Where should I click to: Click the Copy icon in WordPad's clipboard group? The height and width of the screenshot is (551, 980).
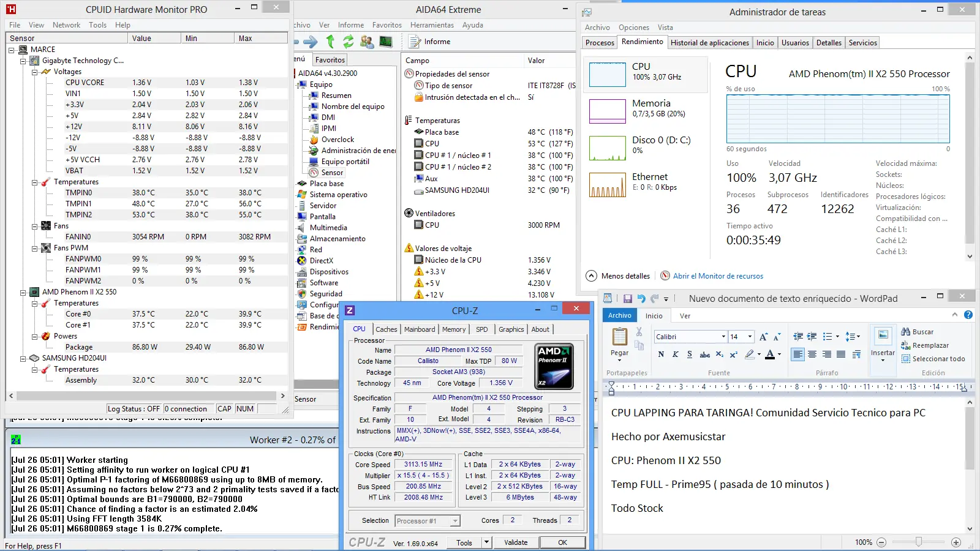pyautogui.click(x=639, y=346)
